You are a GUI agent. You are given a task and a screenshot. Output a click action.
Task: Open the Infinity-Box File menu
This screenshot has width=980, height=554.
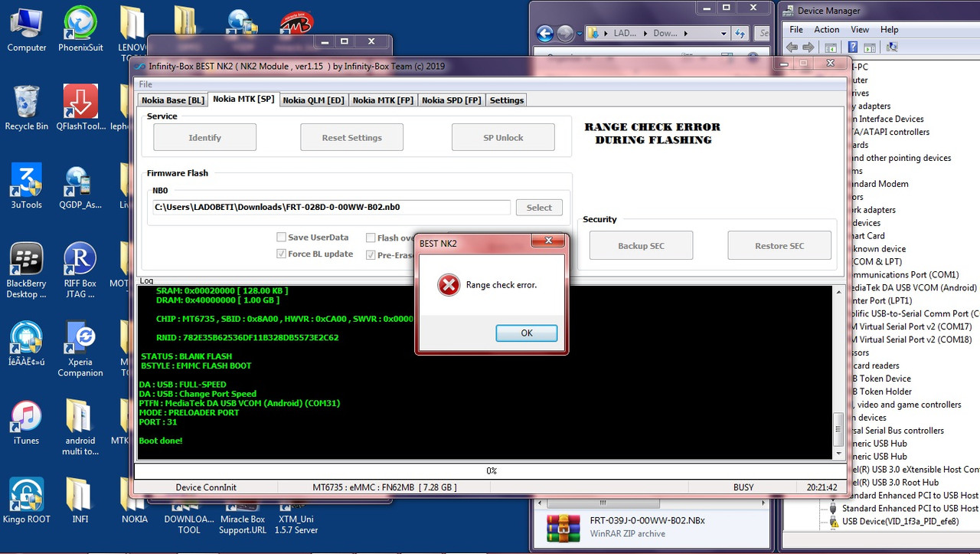coord(145,84)
